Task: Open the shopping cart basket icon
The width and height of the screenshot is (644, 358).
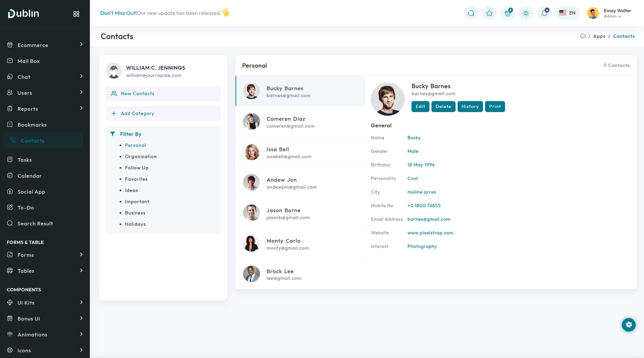Action: point(508,13)
